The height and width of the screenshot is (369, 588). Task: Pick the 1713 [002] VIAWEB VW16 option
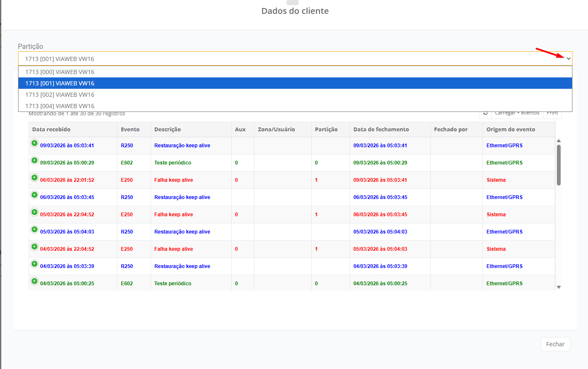pyautogui.click(x=60, y=95)
